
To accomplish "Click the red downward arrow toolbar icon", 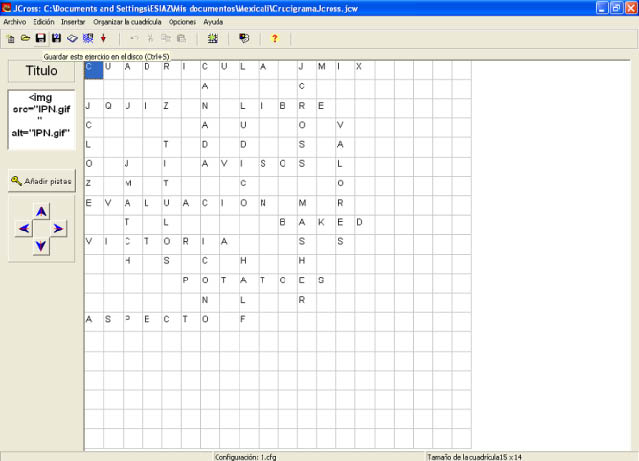I will (x=103, y=38).
